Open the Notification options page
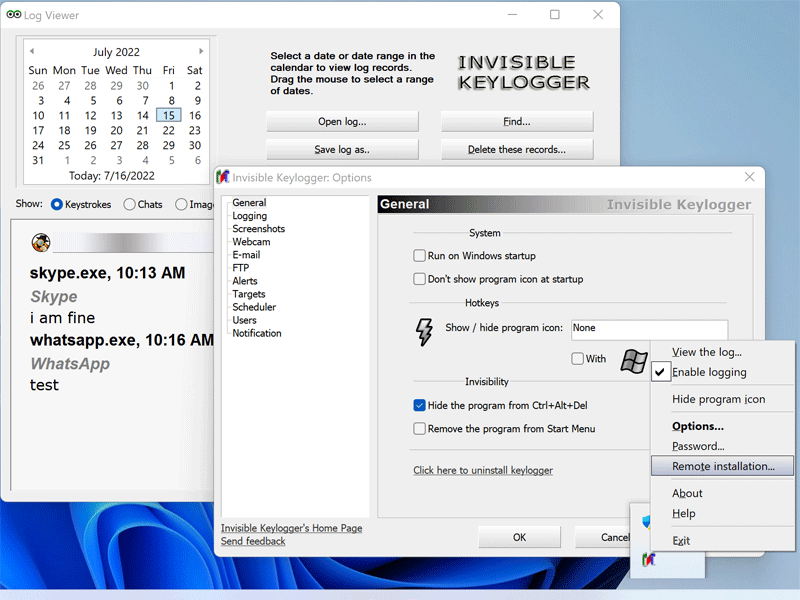This screenshot has width=800, height=600. point(257,333)
